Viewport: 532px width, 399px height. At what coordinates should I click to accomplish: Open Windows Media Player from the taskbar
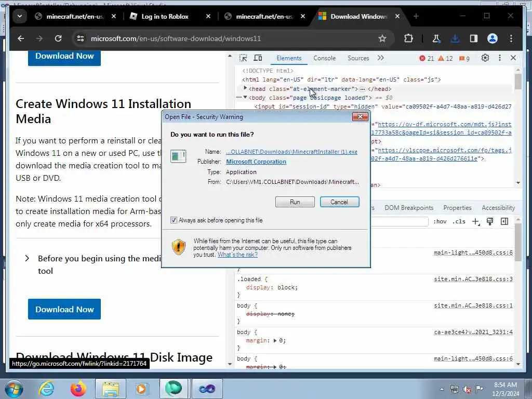pyautogui.click(x=141, y=389)
